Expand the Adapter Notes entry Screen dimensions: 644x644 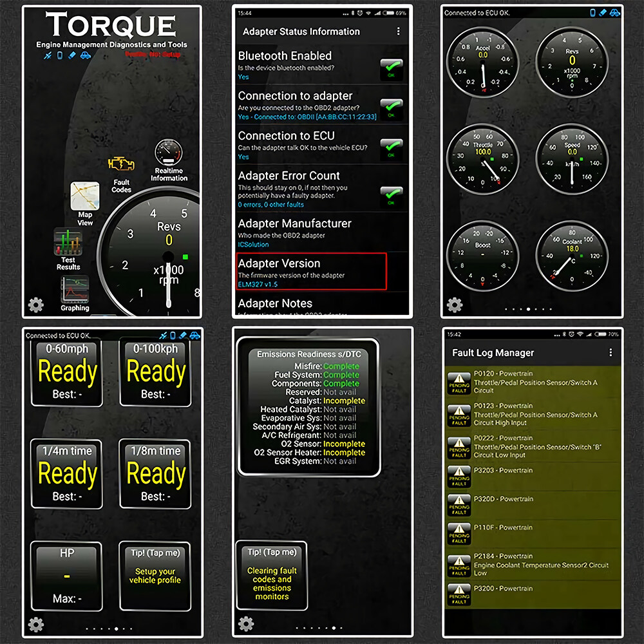(275, 303)
